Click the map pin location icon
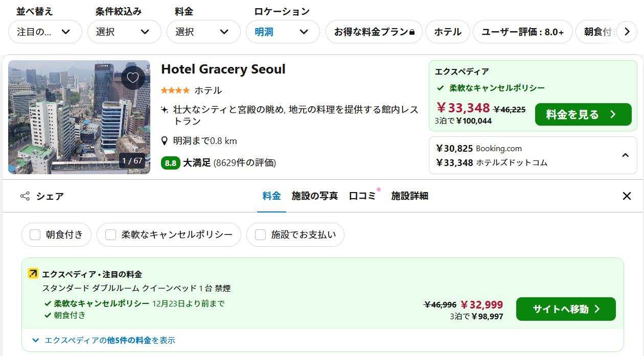 (165, 141)
